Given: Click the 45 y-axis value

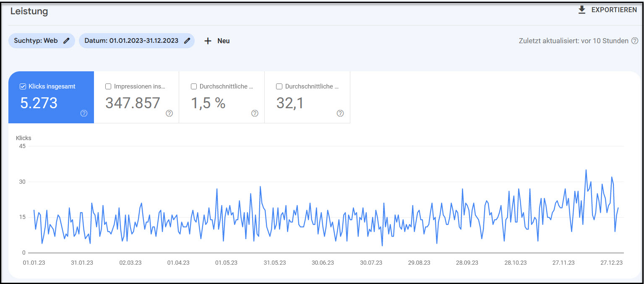Looking at the screenshot, I should [x=22, y=146].
